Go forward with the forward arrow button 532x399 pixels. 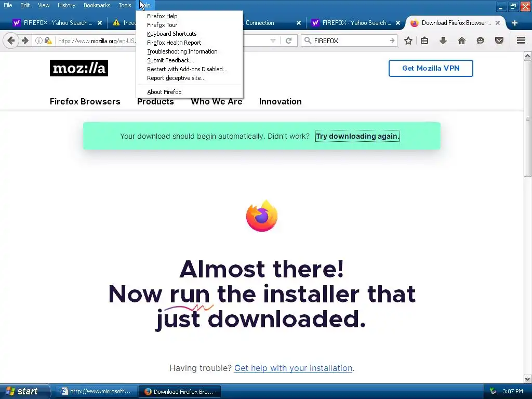coord(25,41)
